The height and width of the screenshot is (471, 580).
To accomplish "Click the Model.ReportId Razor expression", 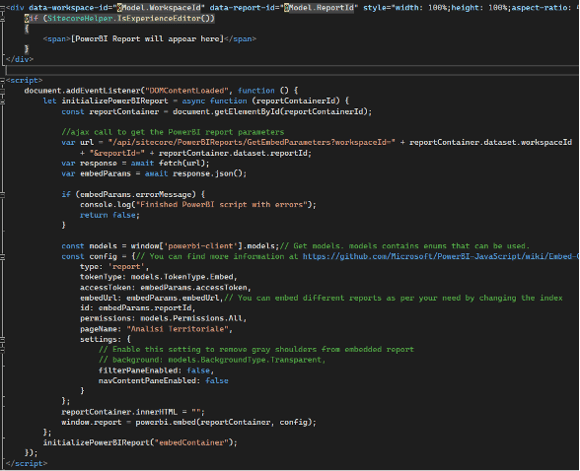I will [318, 7].
